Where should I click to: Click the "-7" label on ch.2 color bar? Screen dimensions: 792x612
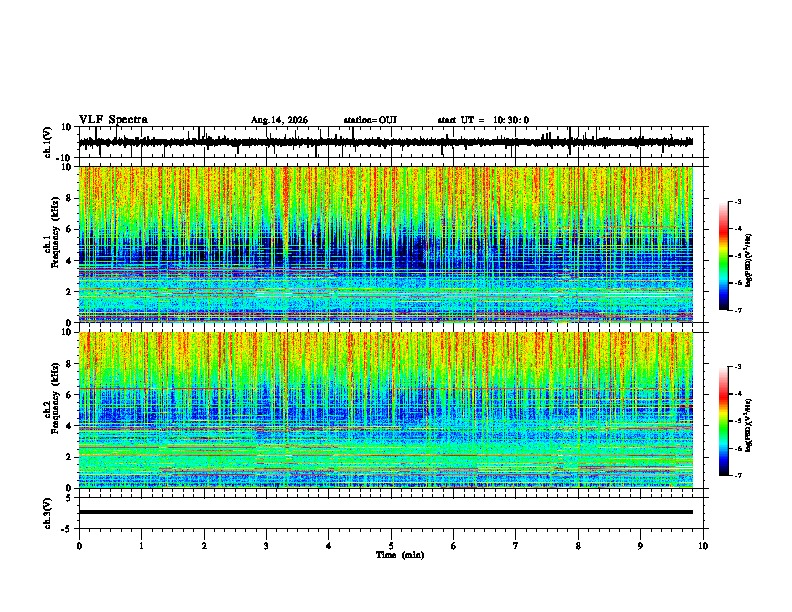[x=737, y=476]
